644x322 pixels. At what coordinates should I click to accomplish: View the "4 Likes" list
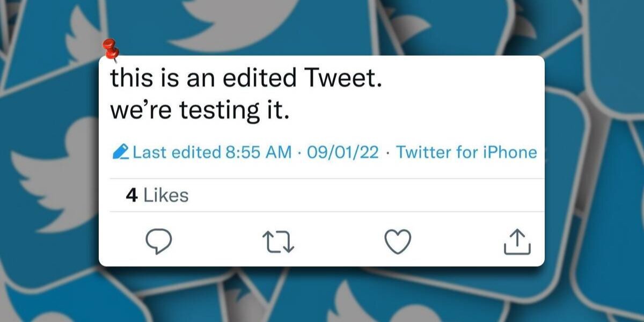[157, 195]
